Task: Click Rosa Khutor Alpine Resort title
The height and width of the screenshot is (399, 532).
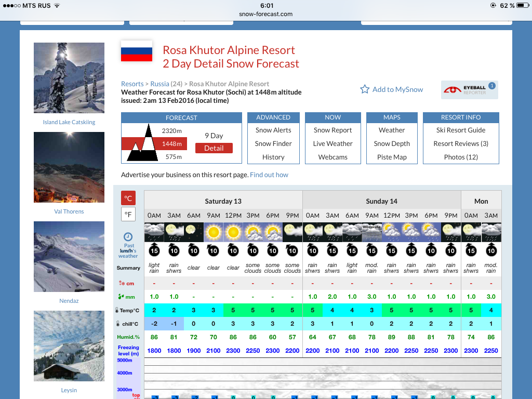Action: coord(229,50)
